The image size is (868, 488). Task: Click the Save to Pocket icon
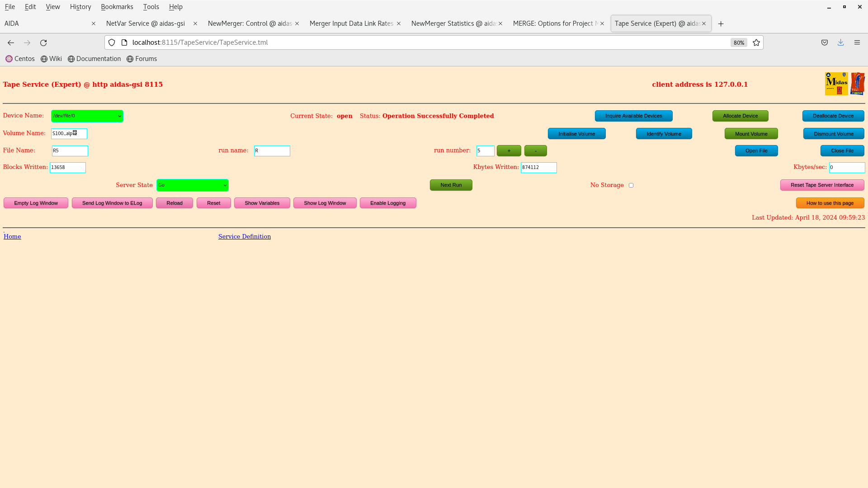click(x=825, y=42)
